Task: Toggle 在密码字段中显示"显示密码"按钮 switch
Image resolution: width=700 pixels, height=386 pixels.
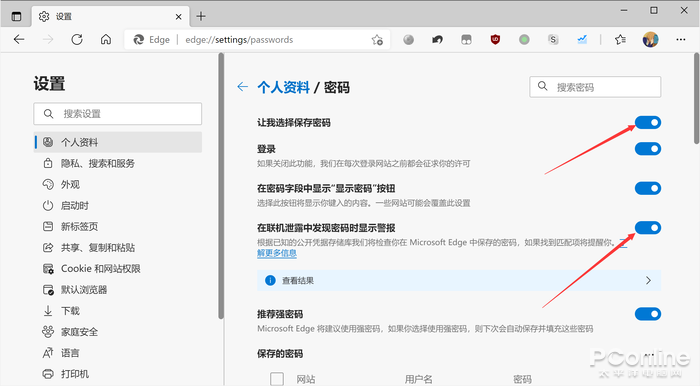Action: click(648, 188)
